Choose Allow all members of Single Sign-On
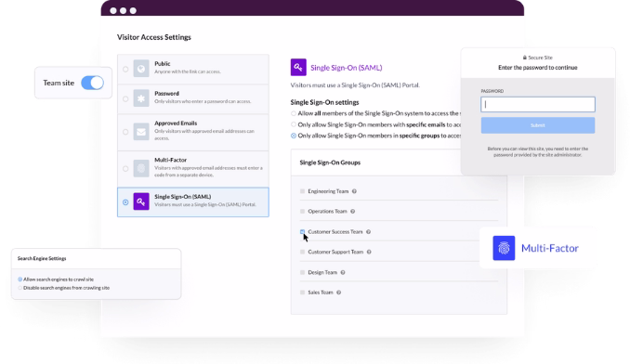This screenshot has width=630, height=364. (x=294, y=113)
